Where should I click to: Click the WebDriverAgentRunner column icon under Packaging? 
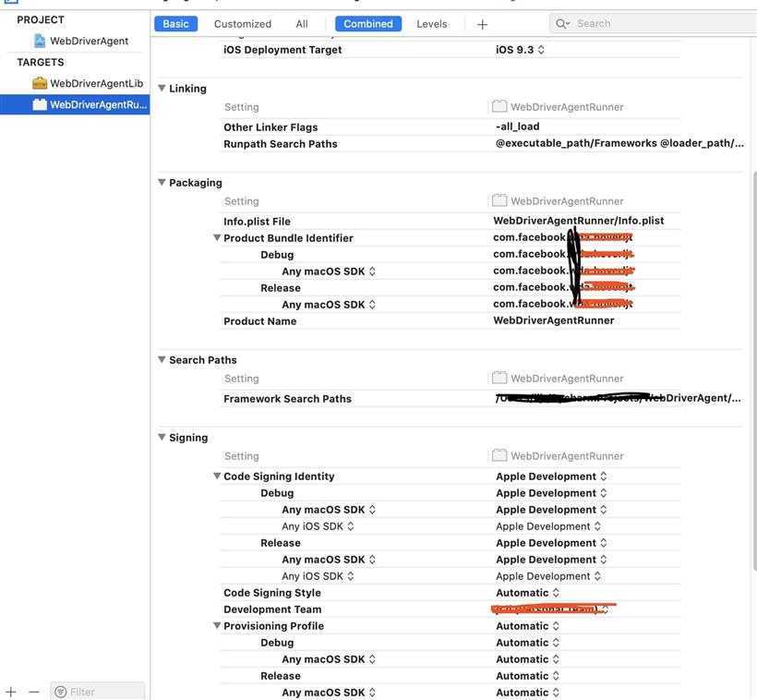(x=499, y=200)
